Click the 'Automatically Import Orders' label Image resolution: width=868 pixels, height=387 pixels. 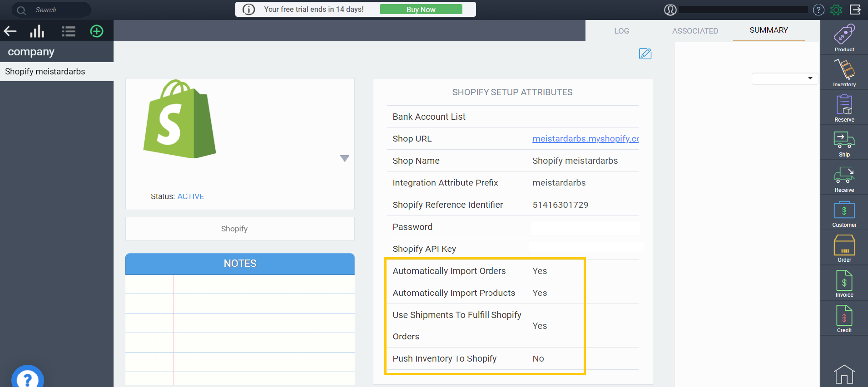[449, 271]
